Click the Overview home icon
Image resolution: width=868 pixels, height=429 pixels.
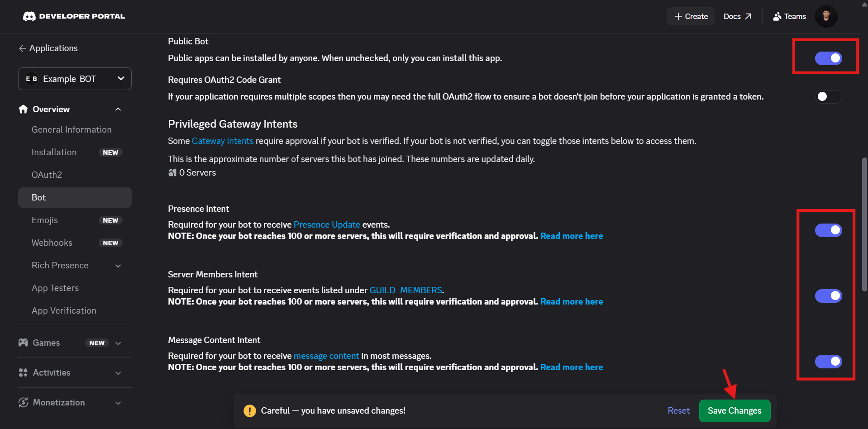click(x=23, y=109)
